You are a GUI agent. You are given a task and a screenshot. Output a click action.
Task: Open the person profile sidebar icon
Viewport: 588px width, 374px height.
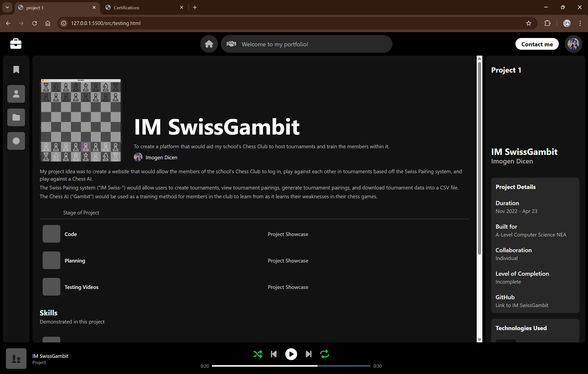tap(16, 94)
